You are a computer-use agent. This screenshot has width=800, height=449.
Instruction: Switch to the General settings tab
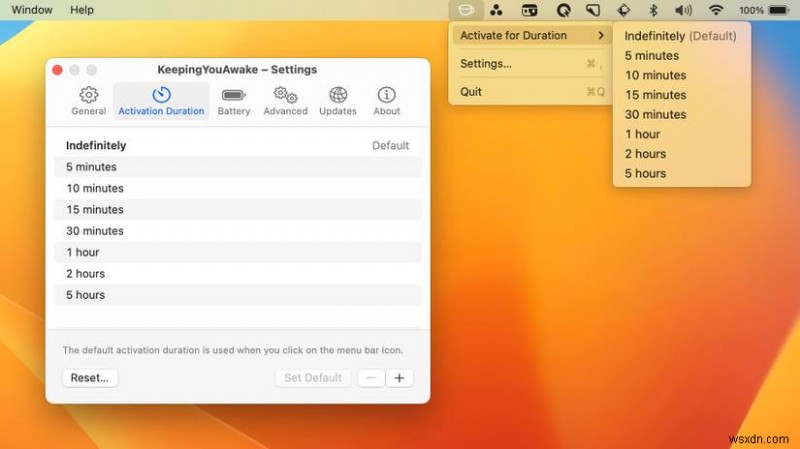(x=89, y=101)
